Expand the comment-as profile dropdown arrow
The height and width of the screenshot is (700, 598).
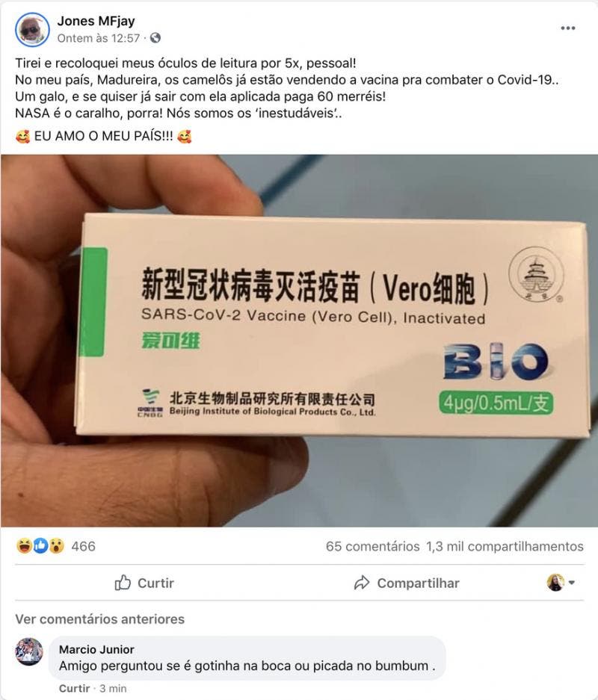coord(572,583)
